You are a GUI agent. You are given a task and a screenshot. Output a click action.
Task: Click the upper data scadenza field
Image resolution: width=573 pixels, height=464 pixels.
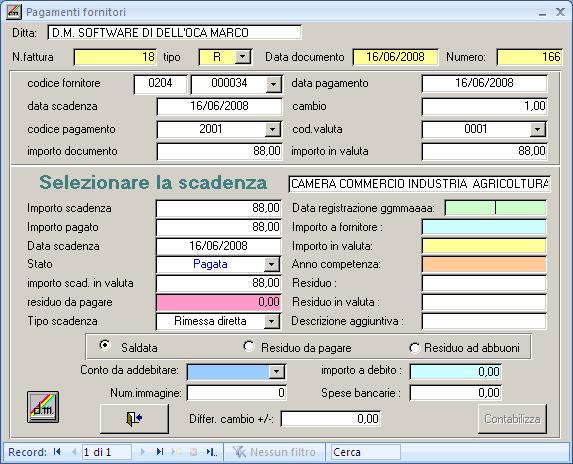[219, 106]
